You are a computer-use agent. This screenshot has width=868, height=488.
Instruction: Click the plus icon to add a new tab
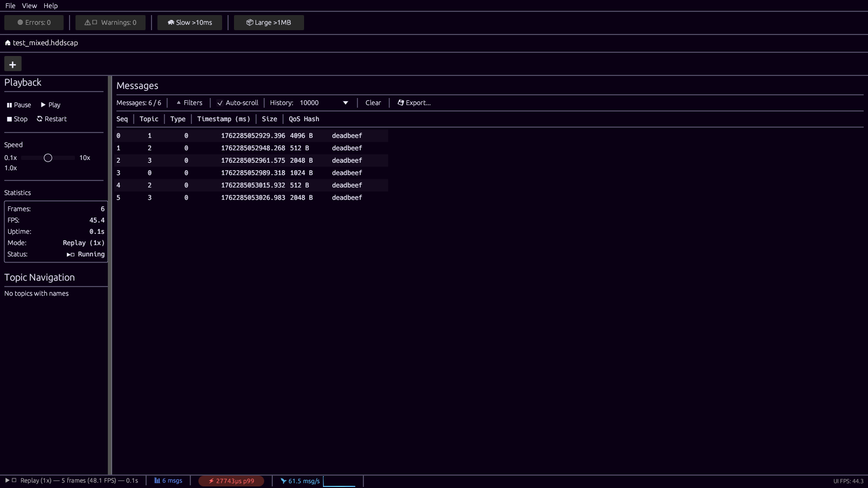pyautogui.click(x=12, y=64)
